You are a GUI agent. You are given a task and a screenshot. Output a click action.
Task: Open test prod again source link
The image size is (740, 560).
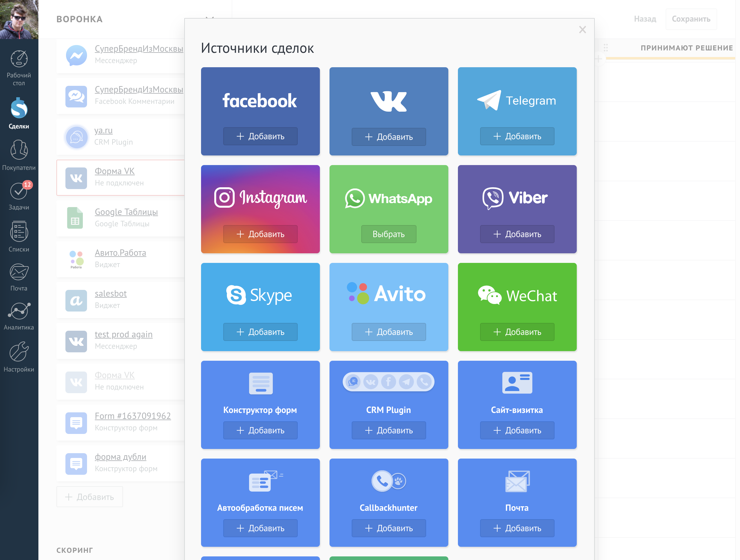point(123,335)
